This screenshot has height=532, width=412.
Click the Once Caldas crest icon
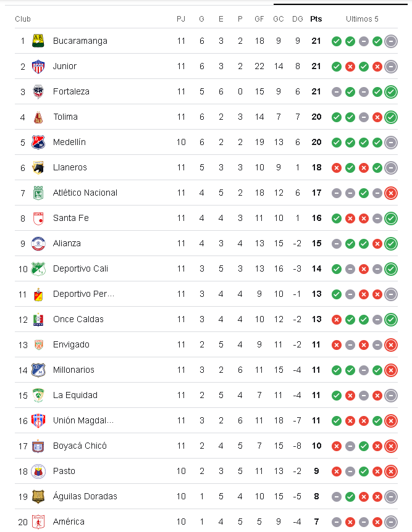tap(38, 319)
